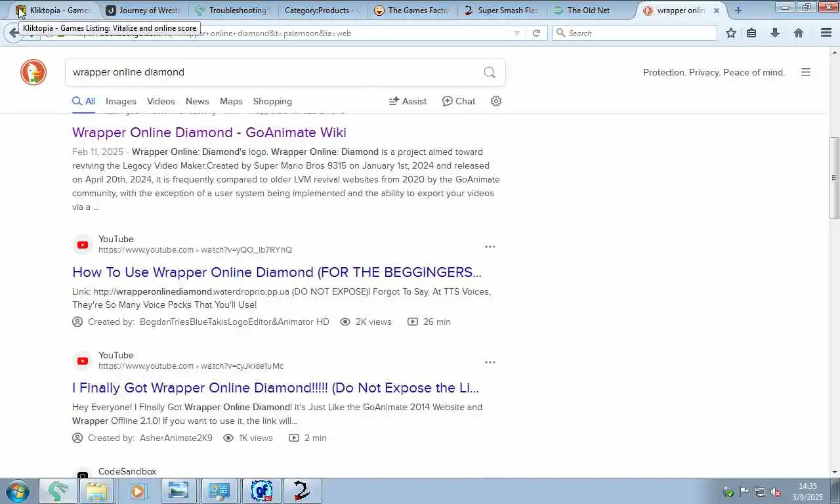Click the page vertical scrollbar thumb
840x504 pixels.
834,178
